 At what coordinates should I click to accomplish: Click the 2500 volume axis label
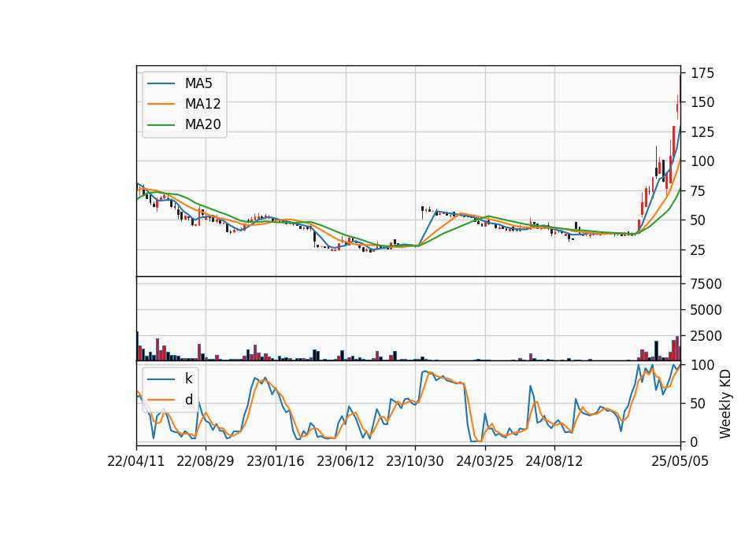pos(706,336)
